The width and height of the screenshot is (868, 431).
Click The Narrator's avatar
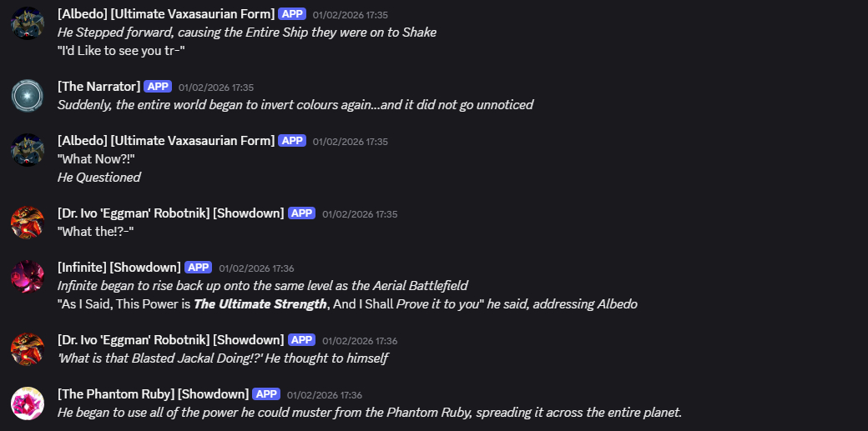[28, 96]
